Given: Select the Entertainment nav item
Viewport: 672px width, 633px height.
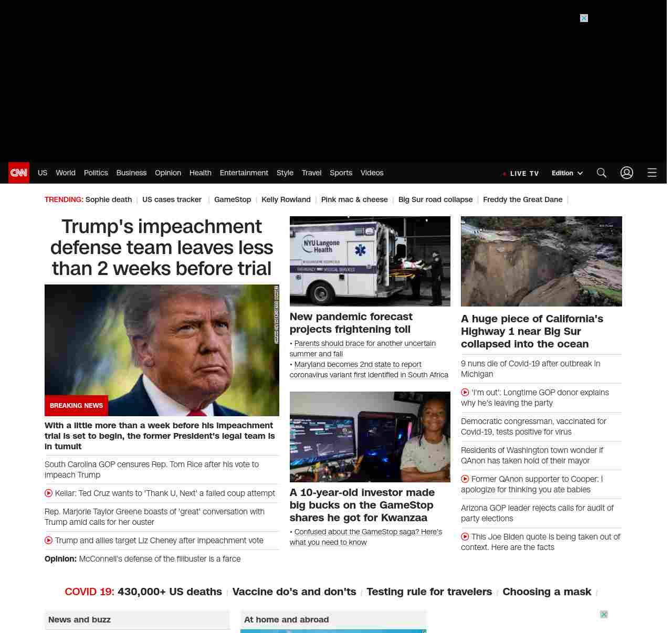Looking at the screenshot, I should [244, 173].
